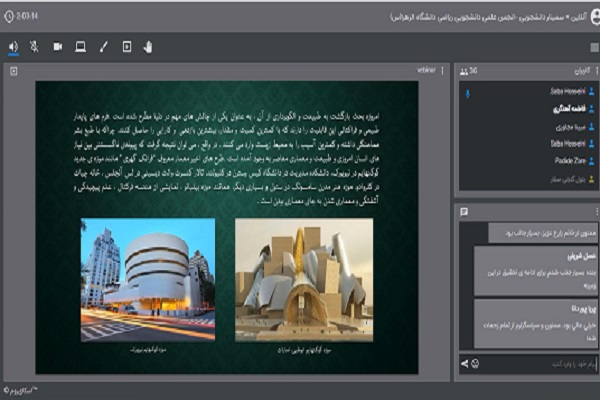600x400 pixels.
Task: Select the bold-named user فاطمه
Action: click(x=569, y=109)
